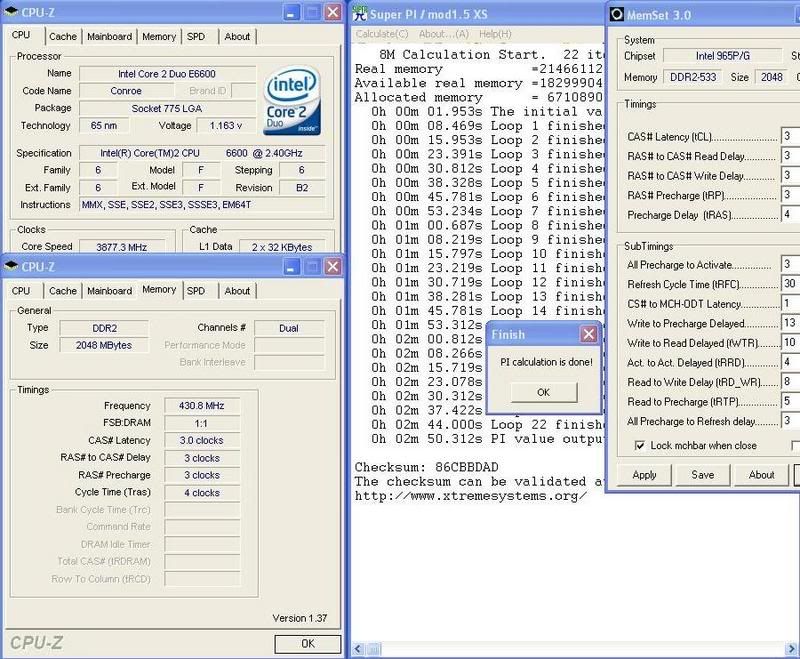Viewport: 800px width, 659px height.
Task: Click OK in the Finish dialog
Action: point(544,392)
